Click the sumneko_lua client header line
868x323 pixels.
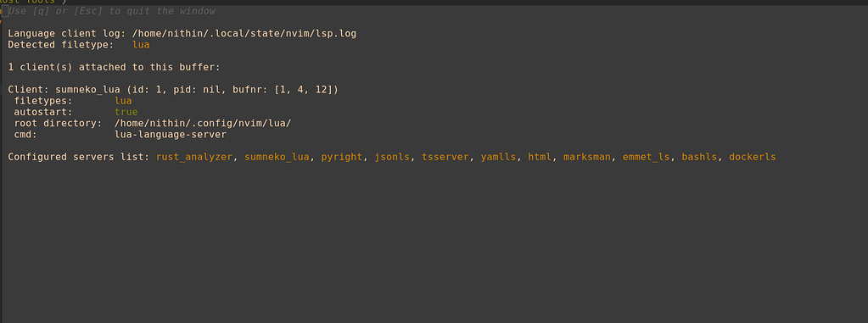[173, 90]
